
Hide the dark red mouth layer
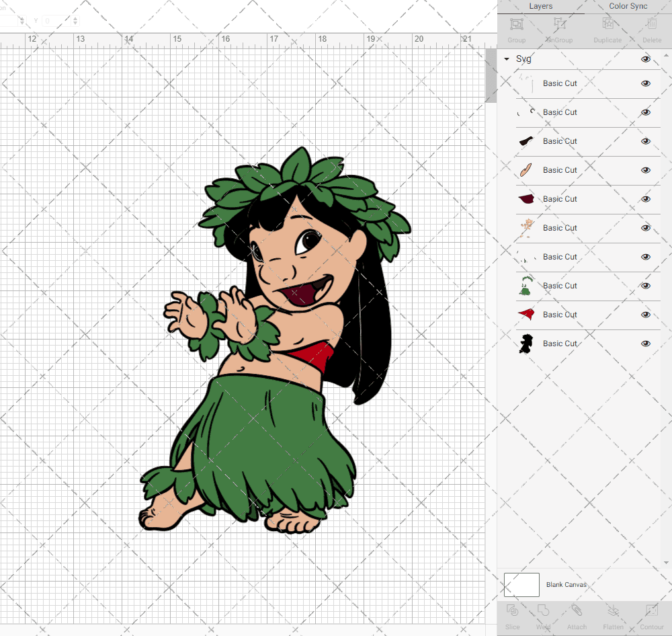[x=645, y=199]
